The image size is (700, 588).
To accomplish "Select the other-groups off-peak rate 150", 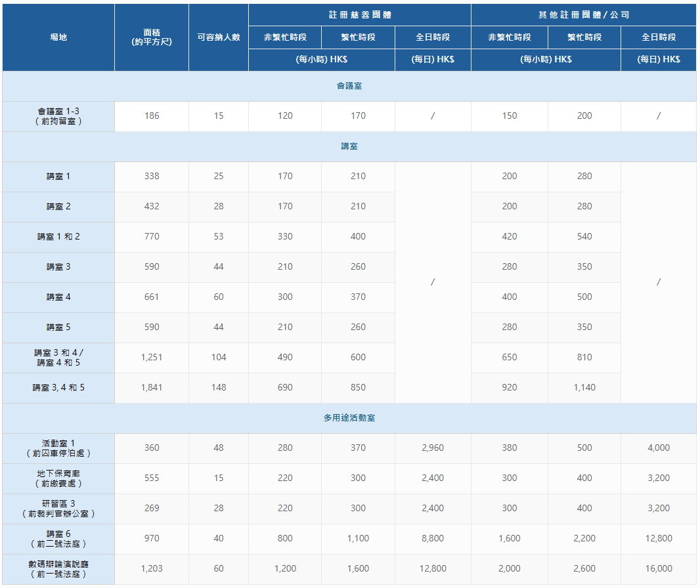I will [510, 116].
